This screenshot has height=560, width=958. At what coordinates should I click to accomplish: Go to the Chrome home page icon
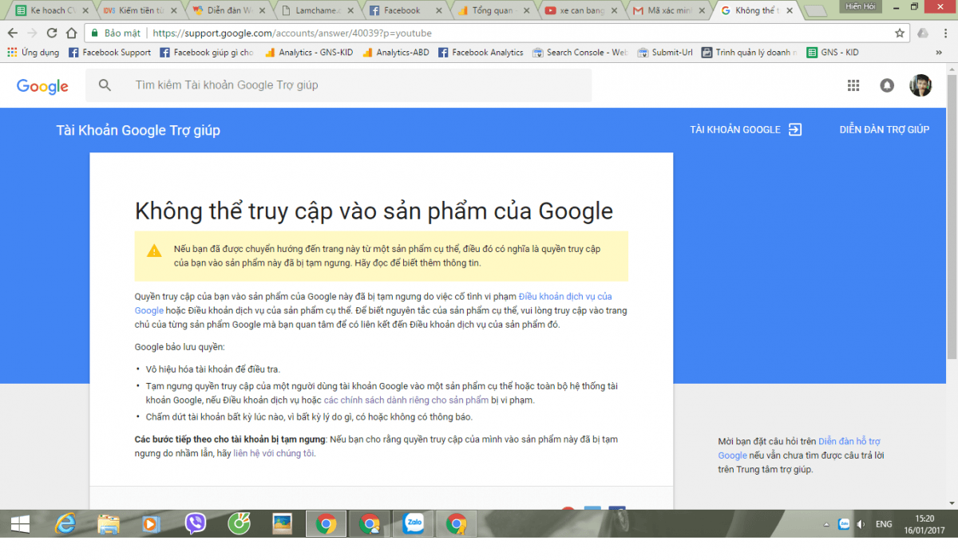click(x=70, y=34)
